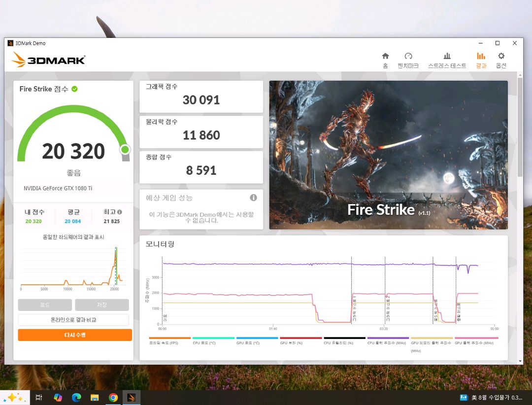This screenshot has width=532, height=405.
Task: Click 온라인으로 결과 비교 button
Action: coord(73,320)
